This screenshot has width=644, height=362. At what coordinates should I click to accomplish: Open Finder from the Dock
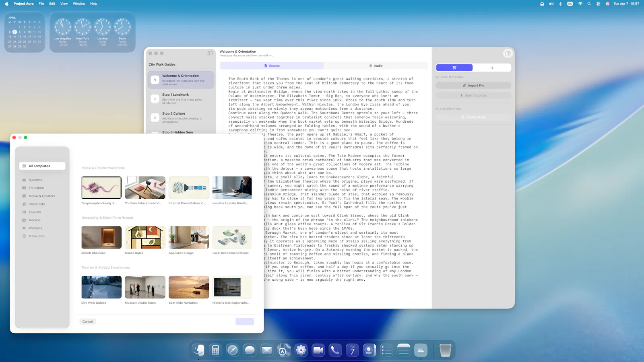198,350
